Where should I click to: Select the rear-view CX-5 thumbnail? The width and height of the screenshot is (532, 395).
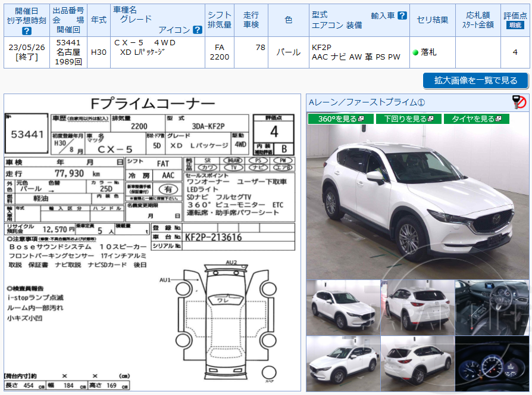click(417, 307)
